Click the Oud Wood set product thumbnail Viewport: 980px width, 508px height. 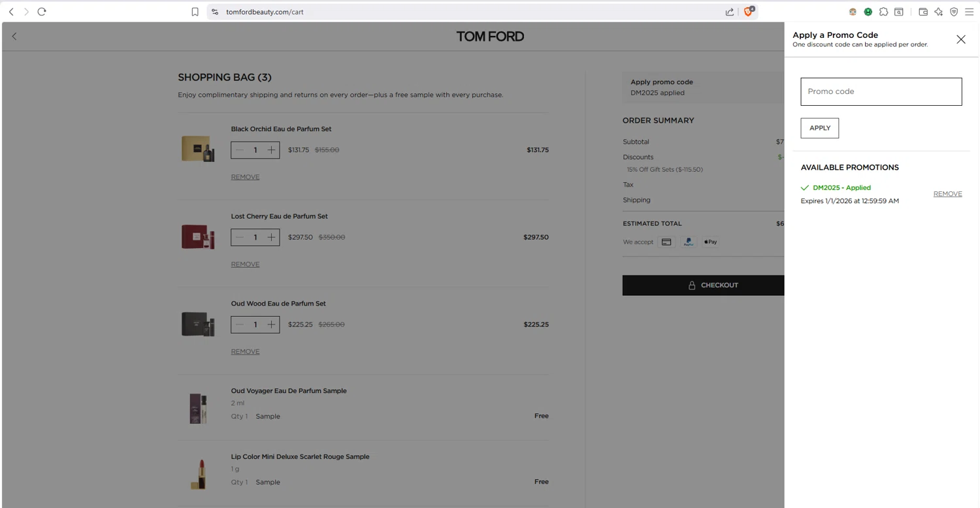(198, 324)
